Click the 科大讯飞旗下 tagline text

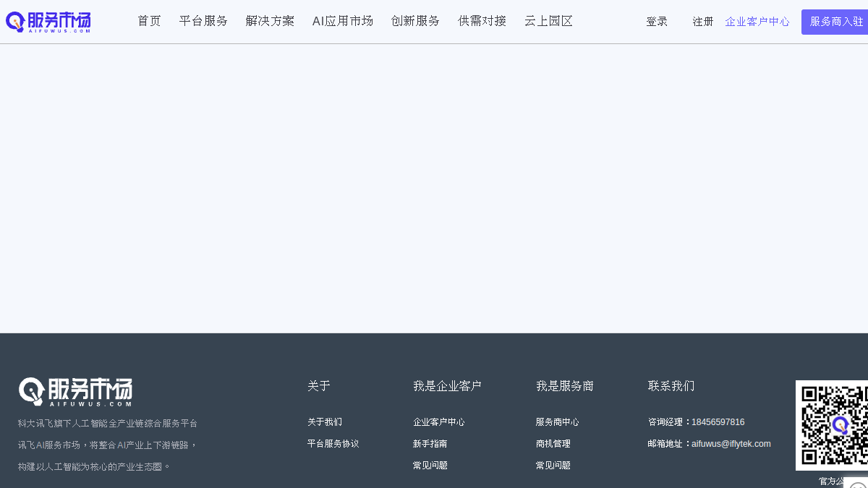pos(108,424)
